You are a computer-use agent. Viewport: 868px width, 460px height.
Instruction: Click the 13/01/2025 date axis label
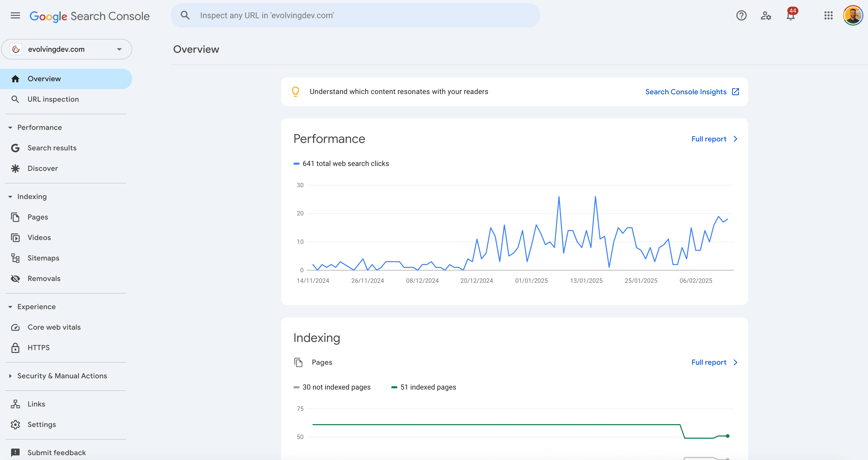click(586, 281)
